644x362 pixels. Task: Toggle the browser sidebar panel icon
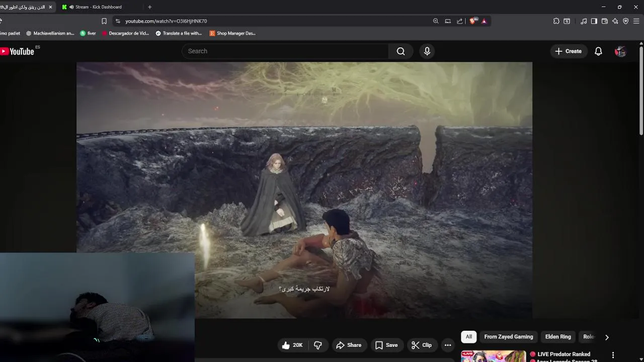pyautogui.click(x=594, y=21)
